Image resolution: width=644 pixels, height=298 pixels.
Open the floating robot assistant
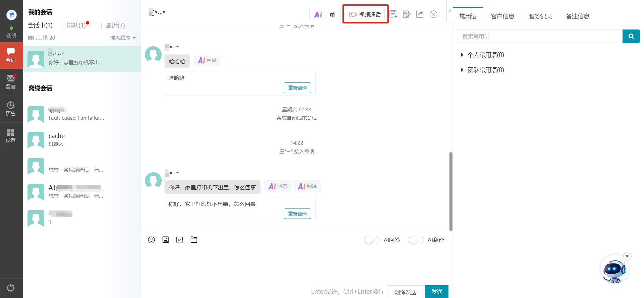click(x=614, y=269)
